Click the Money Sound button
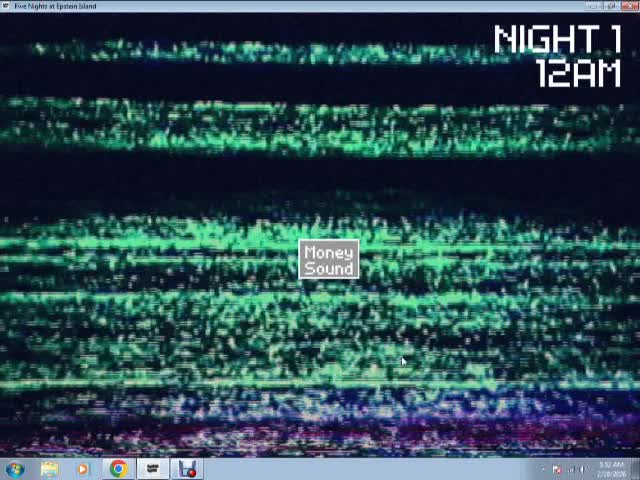 [x=329, y=260]
